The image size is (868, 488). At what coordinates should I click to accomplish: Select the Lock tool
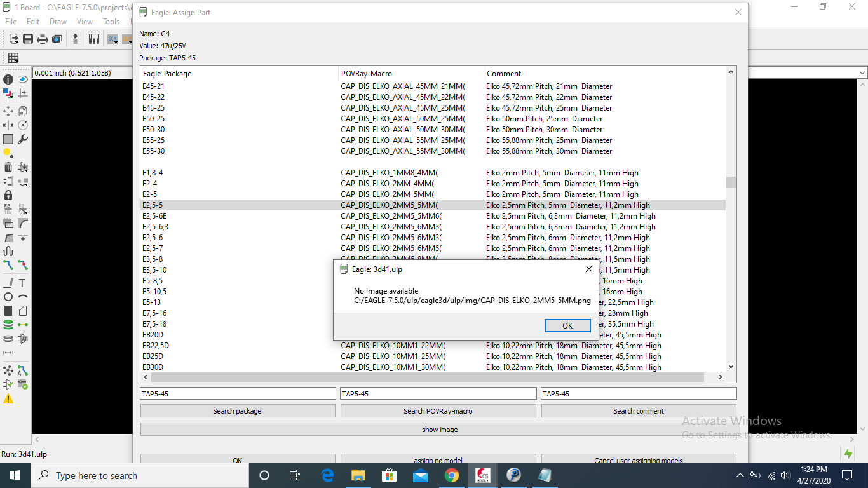(x=8, y=195)
